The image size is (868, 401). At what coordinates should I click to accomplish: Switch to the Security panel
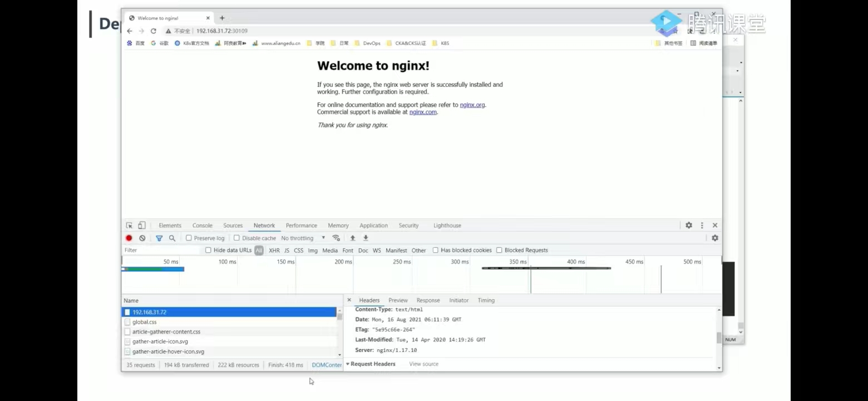408,226
